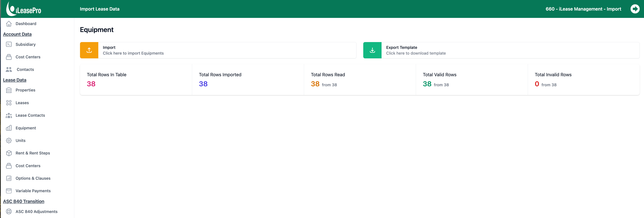Click the Properties building icon

(x=9, y=90)
